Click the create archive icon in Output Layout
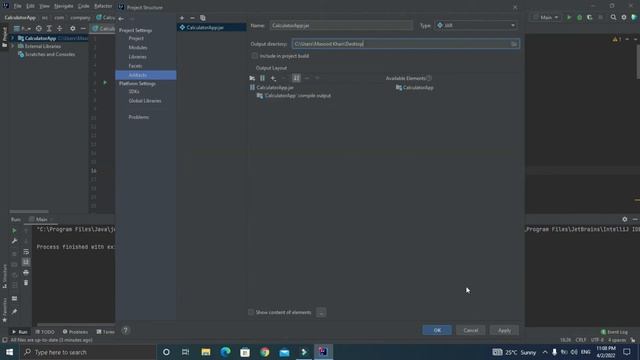Image resolution: width=640 pixels, height=360 pixels. [262, 78]
